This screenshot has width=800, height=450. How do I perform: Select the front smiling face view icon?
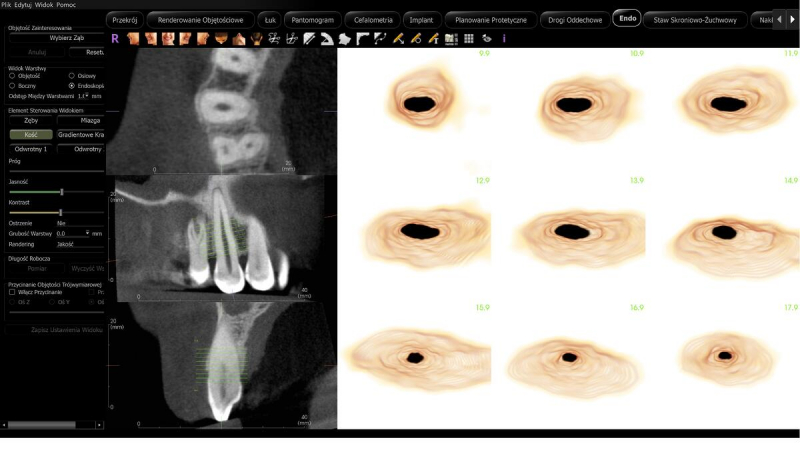(x=168, y=39)
